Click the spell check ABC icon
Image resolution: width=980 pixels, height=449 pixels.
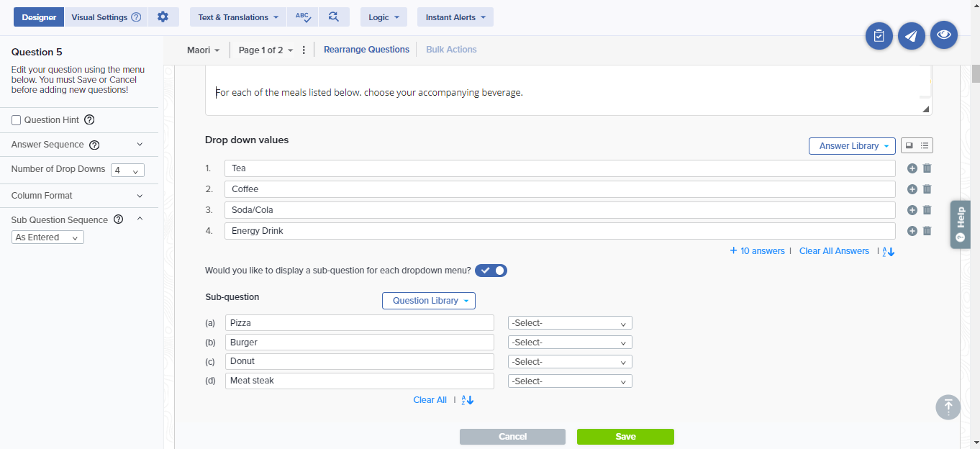point(302,17)
